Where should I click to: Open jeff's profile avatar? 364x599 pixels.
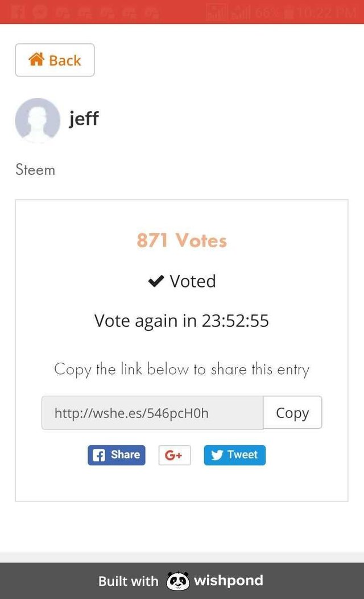tap(38, 120)
